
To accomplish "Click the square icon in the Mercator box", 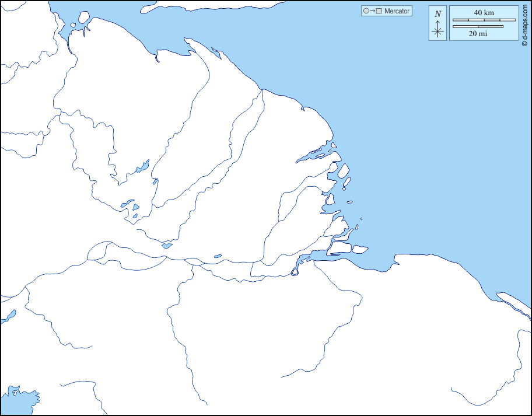I will (x=379, y=11).
